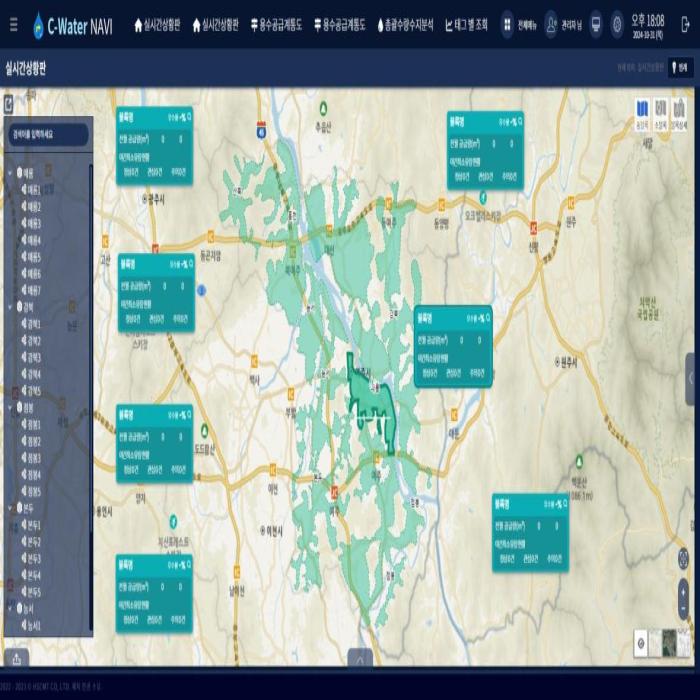Open the hamburger menu icon
The image size is (700, 700).
tap(13, 25)
